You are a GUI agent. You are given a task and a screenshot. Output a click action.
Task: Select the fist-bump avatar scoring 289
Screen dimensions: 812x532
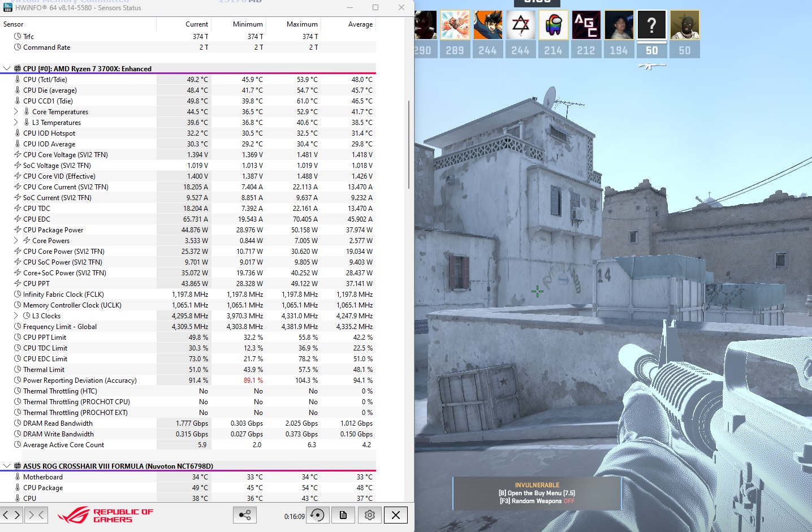(x=455, y=25)
